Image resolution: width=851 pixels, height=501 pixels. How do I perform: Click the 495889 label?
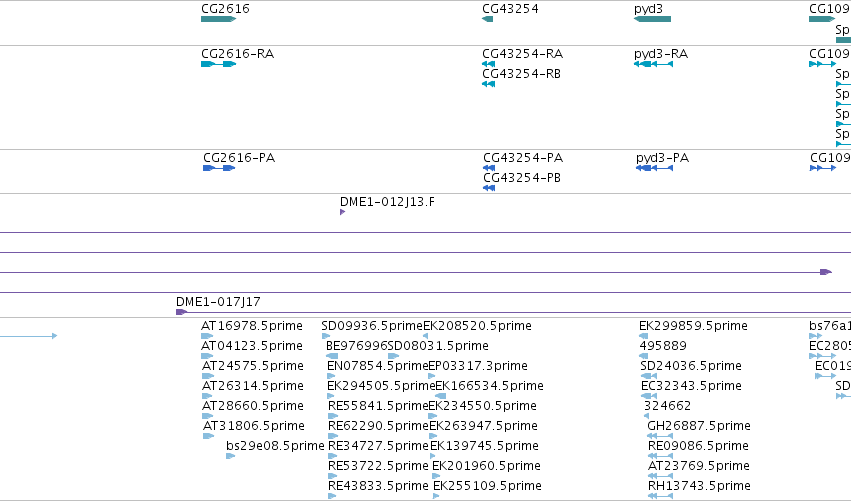pyautogui.click(x=663, y=346)
